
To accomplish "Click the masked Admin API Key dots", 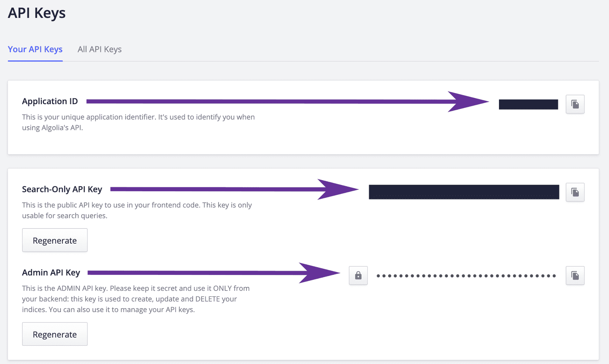I will 466,276.
